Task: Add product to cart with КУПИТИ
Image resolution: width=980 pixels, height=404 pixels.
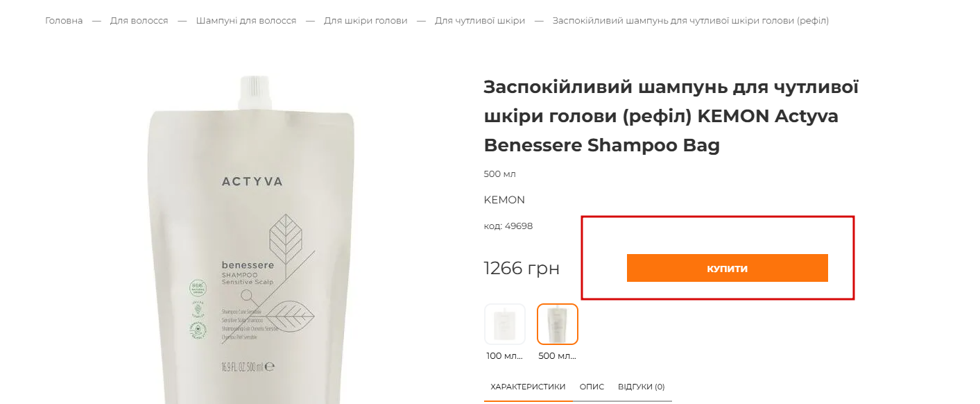Action: click(728, 268)
